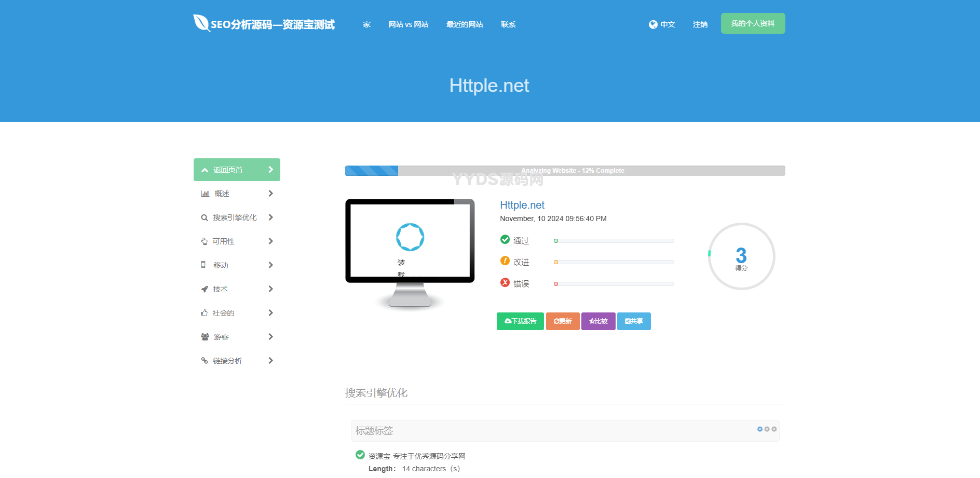Viewport: 980px width, 478px height.
Task: Click the orange 更新 update button
Action: pyautogui.click(x=563, y=321)
